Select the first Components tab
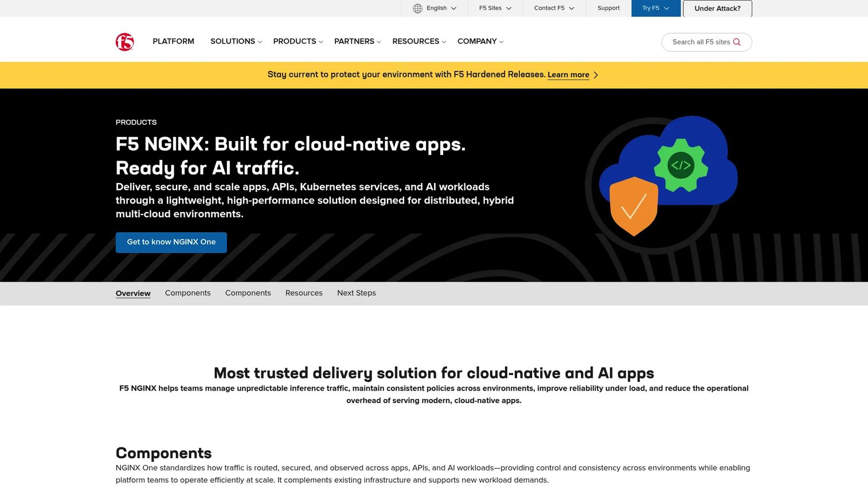The width and height of the screenshot is (868, 488). pyautogui.click(x=188, y=293)
